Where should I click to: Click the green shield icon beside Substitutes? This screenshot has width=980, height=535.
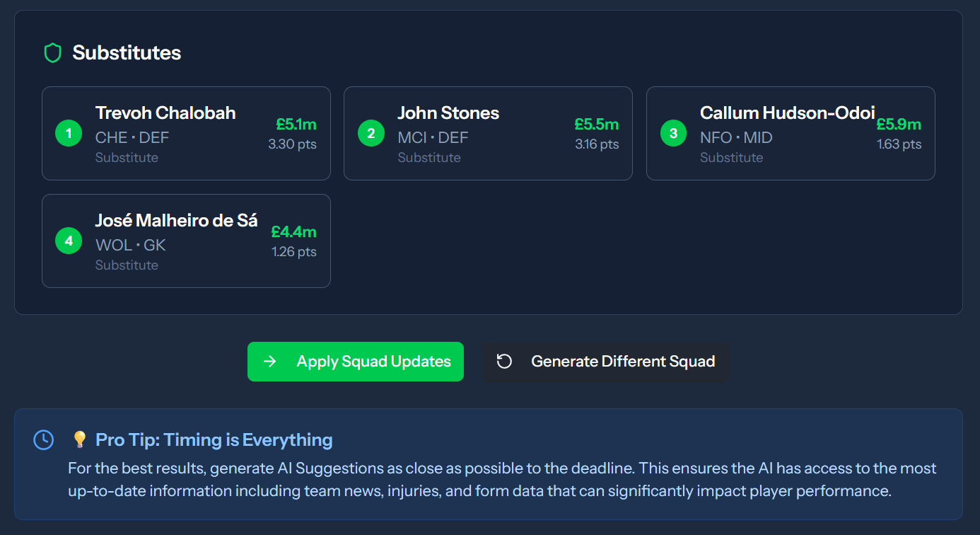point(53,52)
